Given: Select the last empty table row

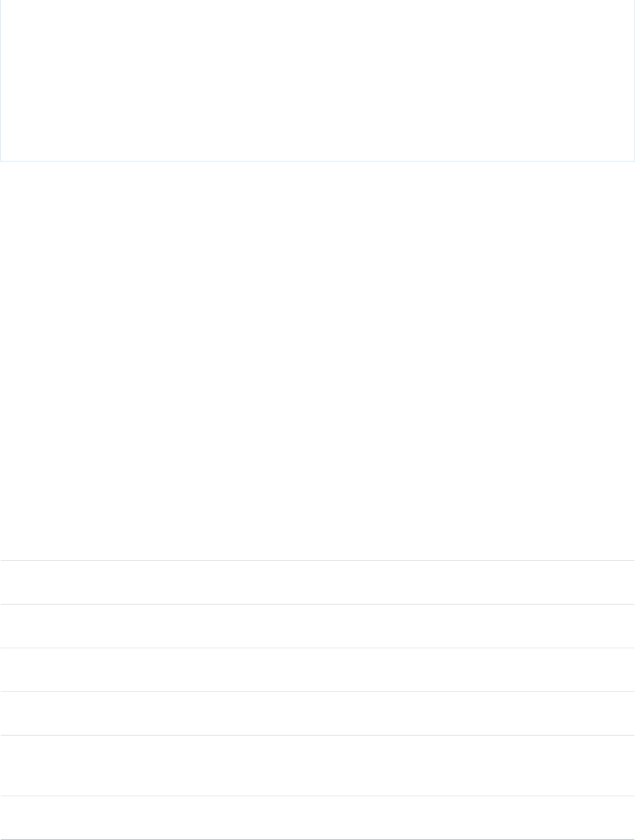Looking at the screenshot, I should [x=317, y=817].
